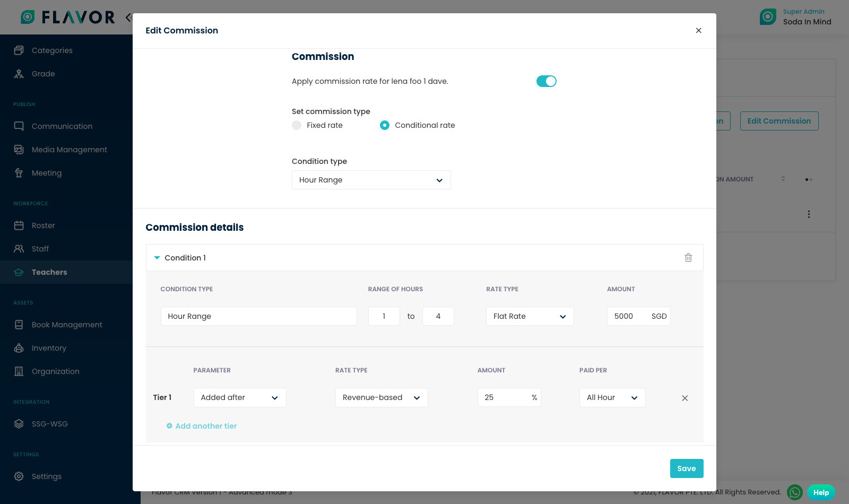Save the commission changes
The width and height of the screenshot is (849, 504).
tap(686, 468)
